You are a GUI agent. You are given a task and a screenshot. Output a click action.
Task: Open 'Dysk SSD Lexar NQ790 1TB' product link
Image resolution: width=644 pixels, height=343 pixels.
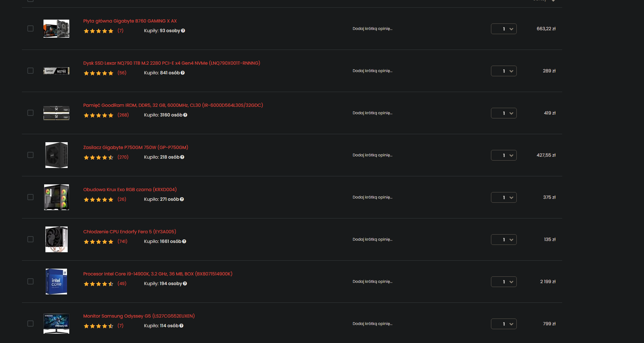tap(172, 63)
